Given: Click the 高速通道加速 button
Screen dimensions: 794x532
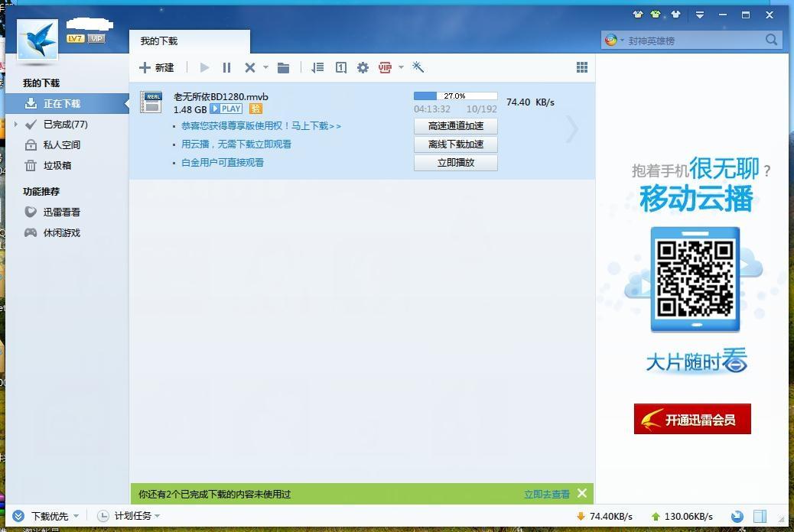Looking at the screenshot, I should click(456, 126).
